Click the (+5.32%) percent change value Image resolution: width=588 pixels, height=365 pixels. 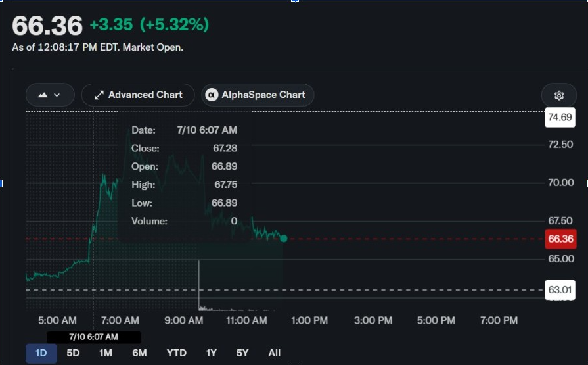pyautogui.click(x=174, y=25)
